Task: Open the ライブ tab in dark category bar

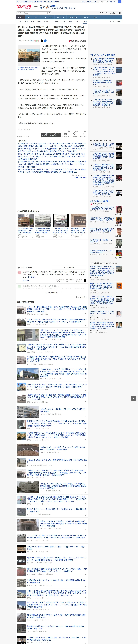Action: [x=37, y=17]
